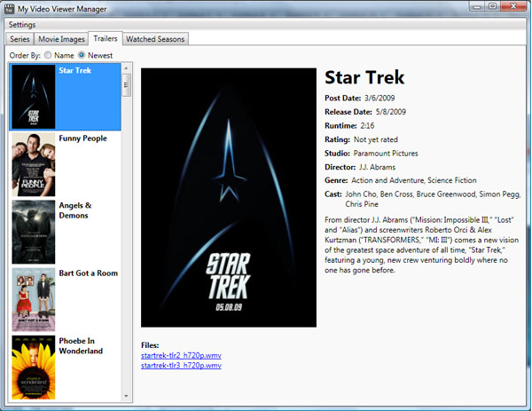
Task: Switch to the Movie Images tab
Action: tap(61, 39)
